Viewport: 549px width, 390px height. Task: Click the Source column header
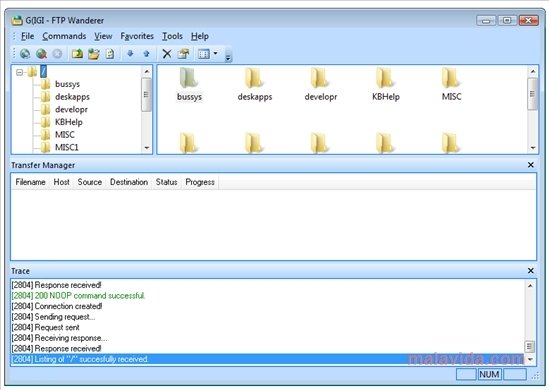(x=90, y=182)
